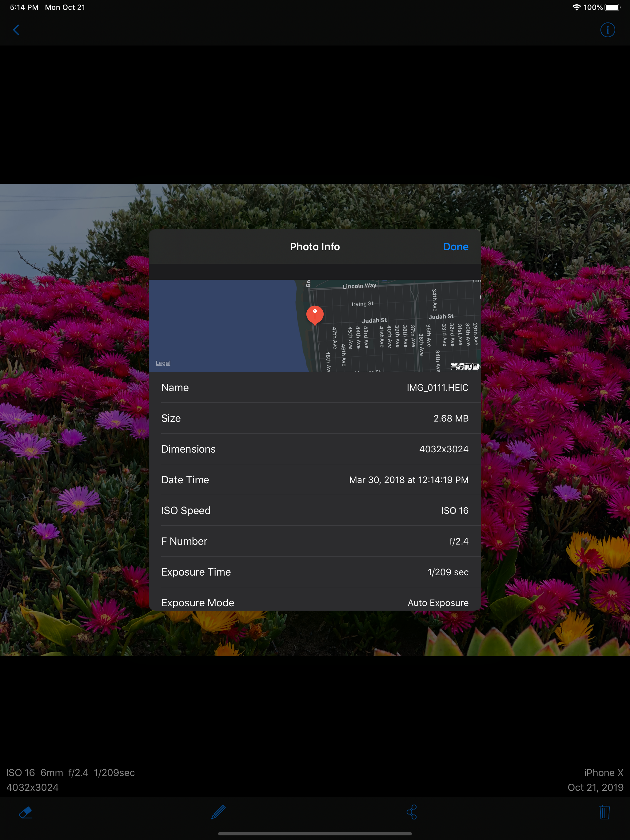Tap the Exposure Time row
Viewport: 630px width, 840px height.
315,572
